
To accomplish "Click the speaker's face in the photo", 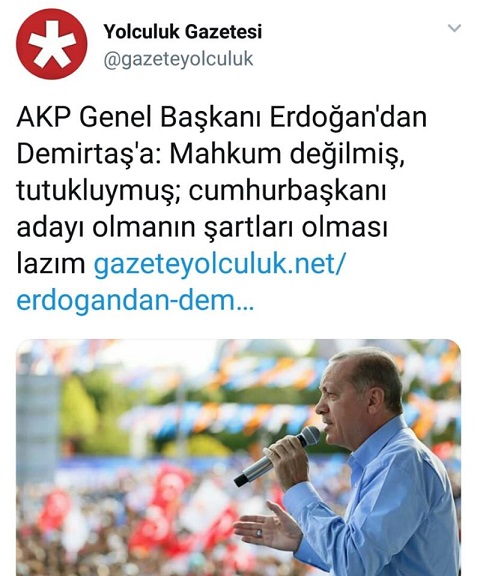I will [x=336, y=399].
